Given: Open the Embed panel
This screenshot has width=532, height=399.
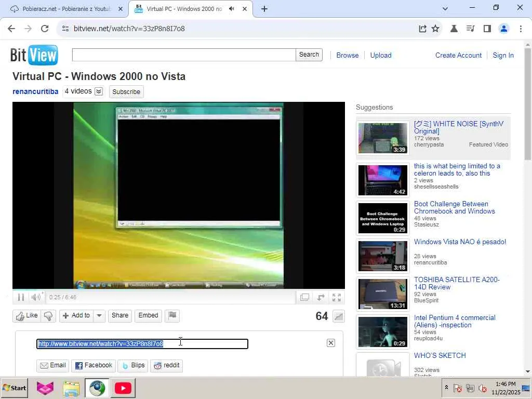Looking at the screenshot, I should pyautogui.click(x=148, y=315).
